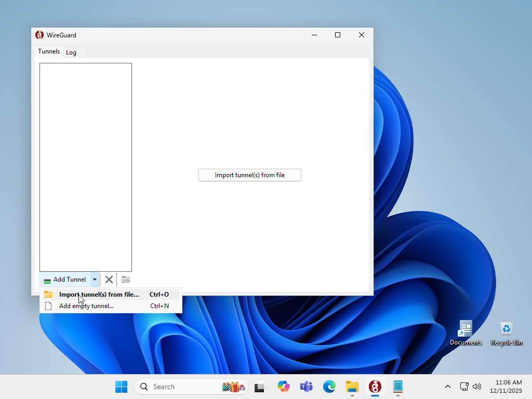The width and height of the screenshot is (532, 399).
Task: Click the folder icon beside Import tunnel(s) entry
Action: pyautogui.click(x=48, y=294)
